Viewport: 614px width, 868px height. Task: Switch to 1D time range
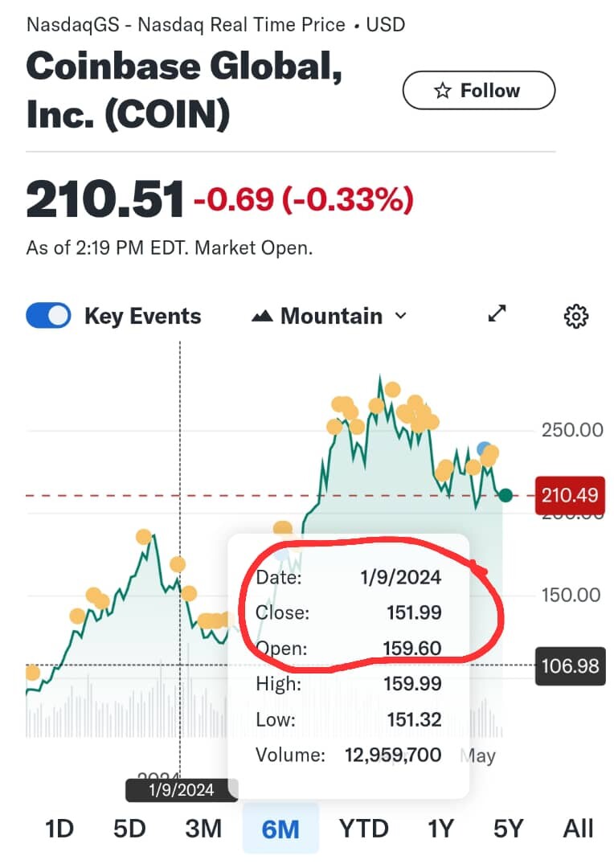click(x=59, y=829)
